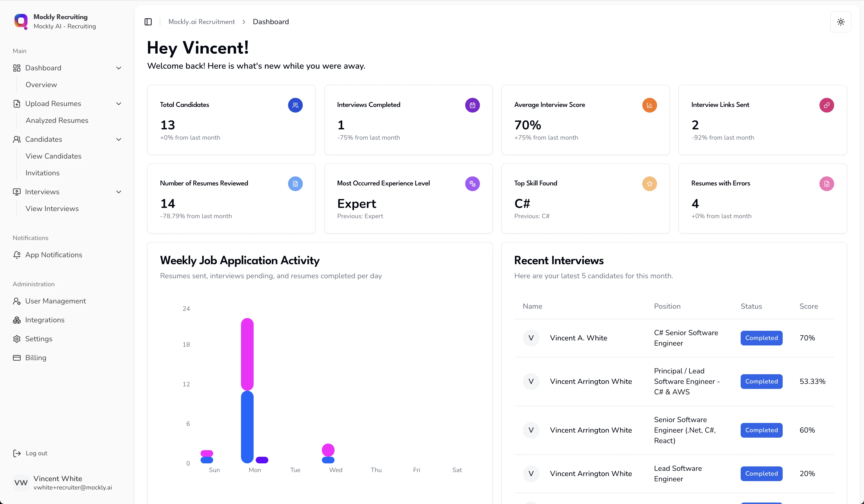Viewport: 864px width, 504px height.
Task: Click the Number of Resumes Reviewed document icon
Action: pos(295,184)
